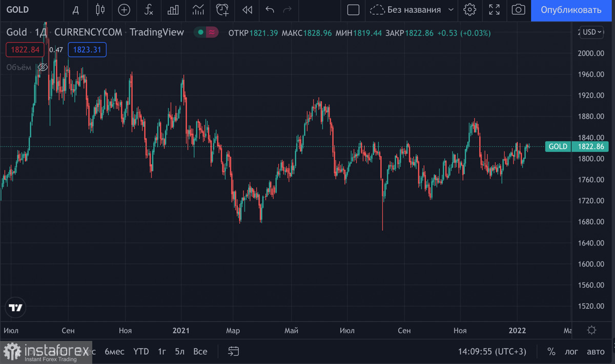Click the compare or add symbol icon
Screen dimensions: 615x364
click(x=124, y=10)
